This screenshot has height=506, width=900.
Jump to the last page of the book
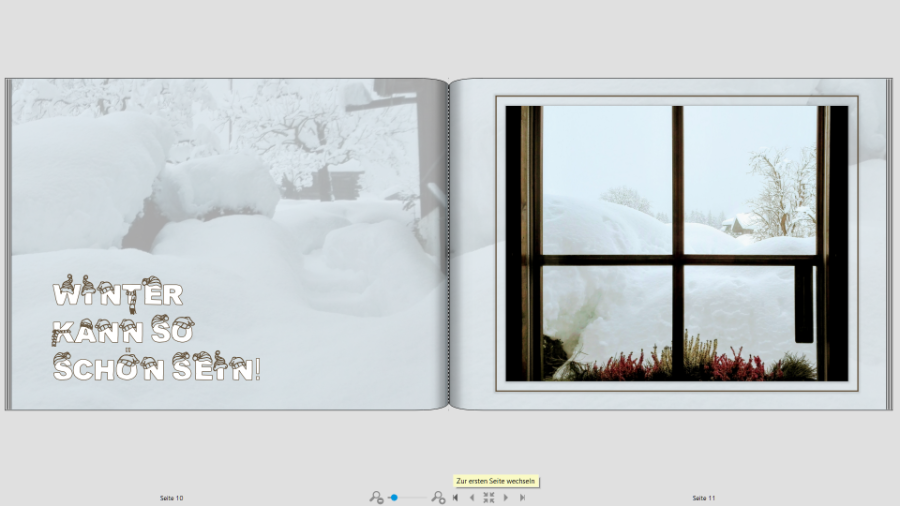522,497
